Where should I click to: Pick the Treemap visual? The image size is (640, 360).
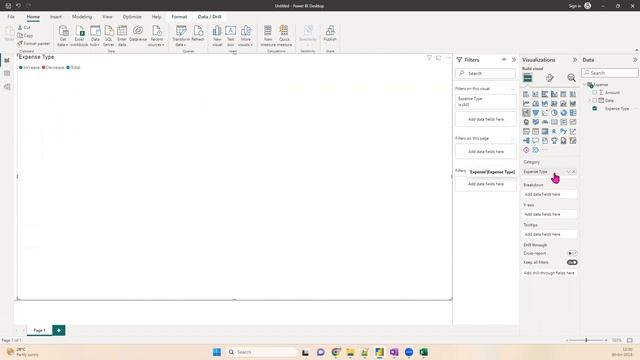click(x=573, y=113)
